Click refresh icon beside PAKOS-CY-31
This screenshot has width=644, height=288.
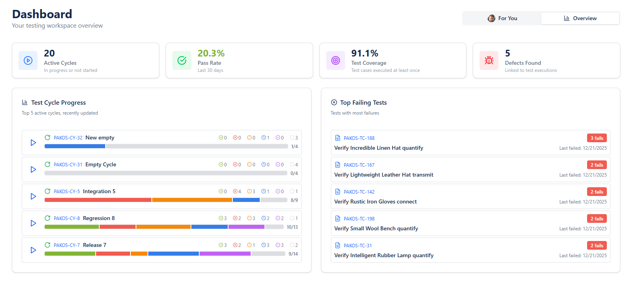[47, 164]
